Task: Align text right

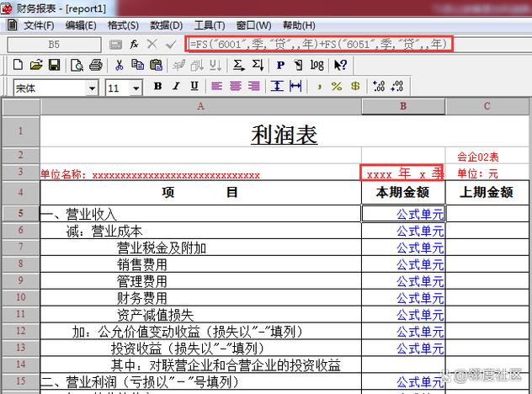Action: click(253, 86)
